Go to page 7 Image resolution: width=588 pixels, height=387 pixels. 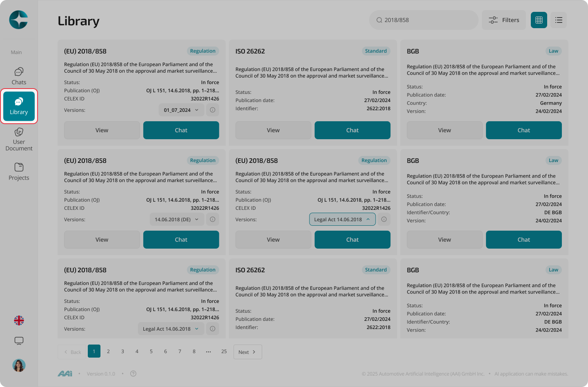point(180,351)
